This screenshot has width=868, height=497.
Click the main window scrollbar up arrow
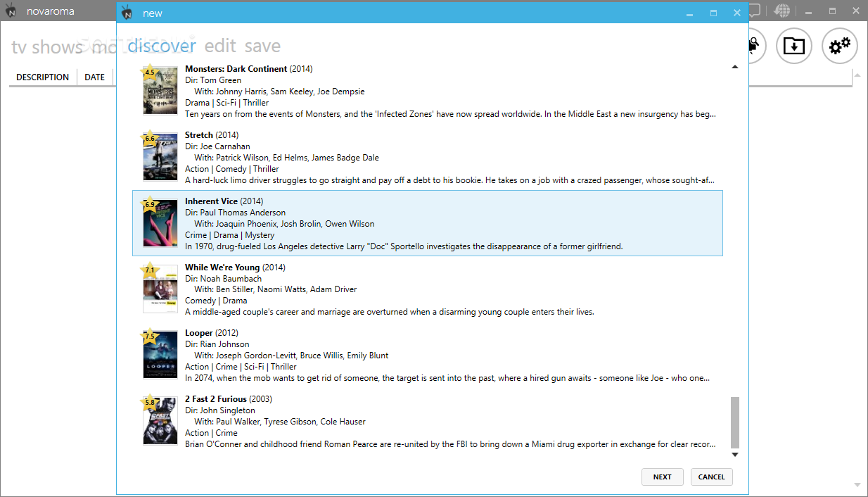pos(857,75)
